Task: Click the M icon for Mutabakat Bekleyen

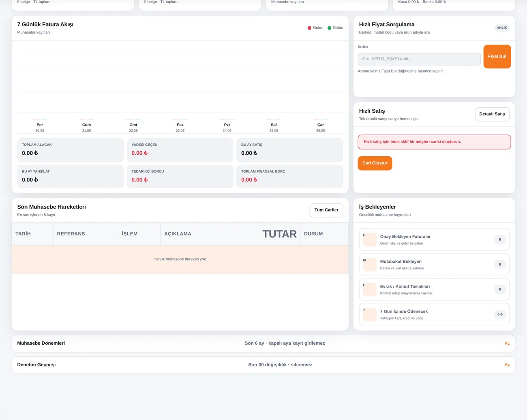Action: 369,264
